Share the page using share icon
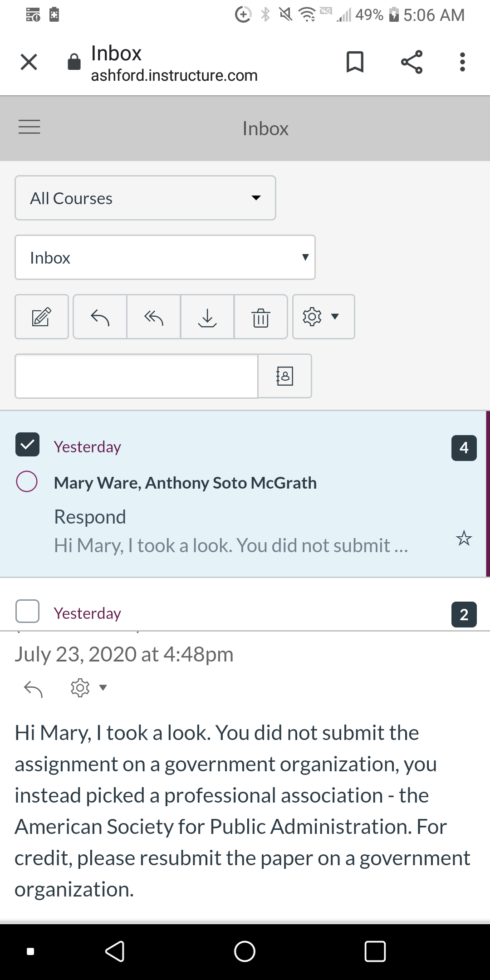 click(x=412, y=62)
